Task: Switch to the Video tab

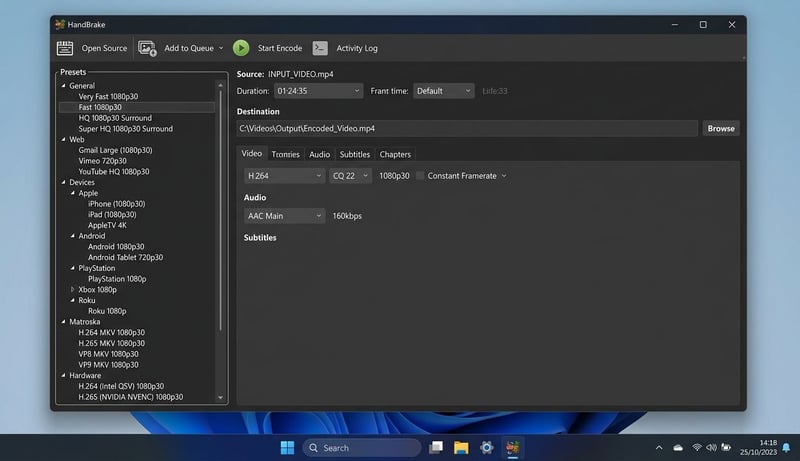Action: (252, 153)
